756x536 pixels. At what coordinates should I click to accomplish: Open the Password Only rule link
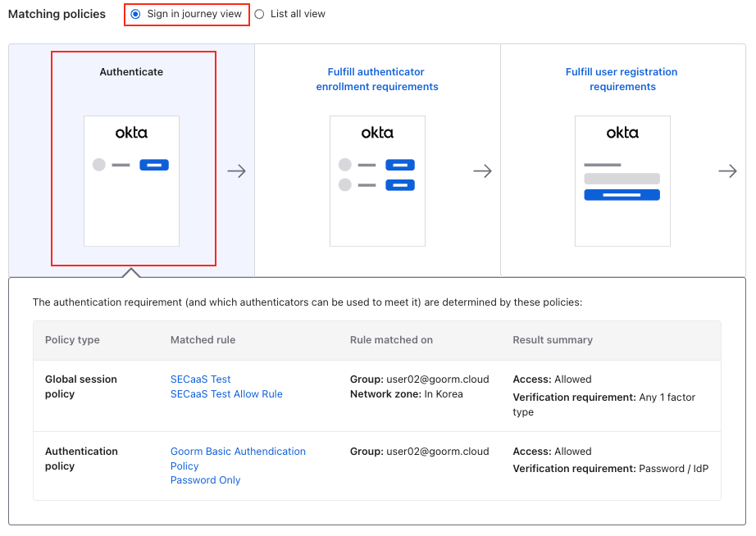205,480
